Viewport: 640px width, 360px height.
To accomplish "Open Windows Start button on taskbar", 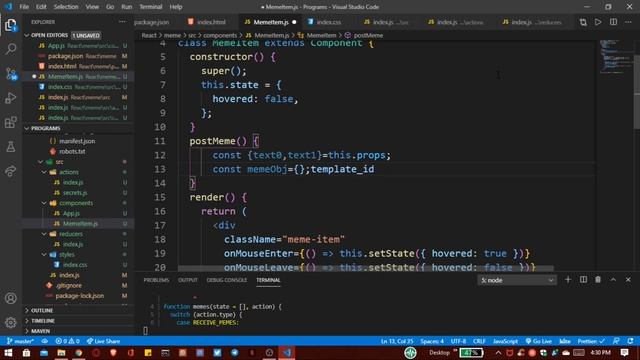I will [x=8, y=353].
